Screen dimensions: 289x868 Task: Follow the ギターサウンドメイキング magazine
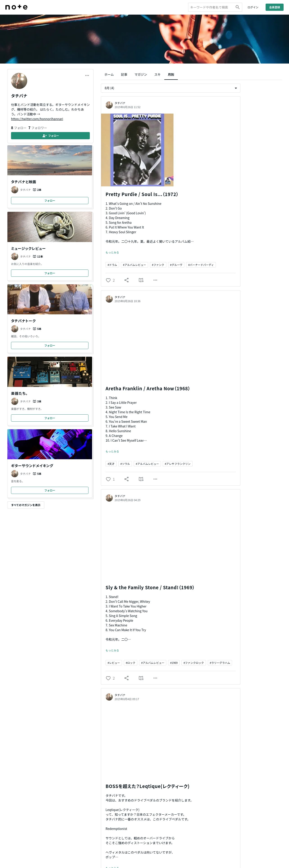(50, 490)
